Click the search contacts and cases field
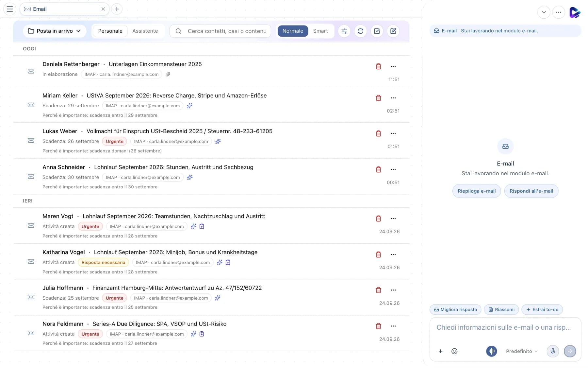The height and width of the screenshot is (368, 588). [220, 31]
